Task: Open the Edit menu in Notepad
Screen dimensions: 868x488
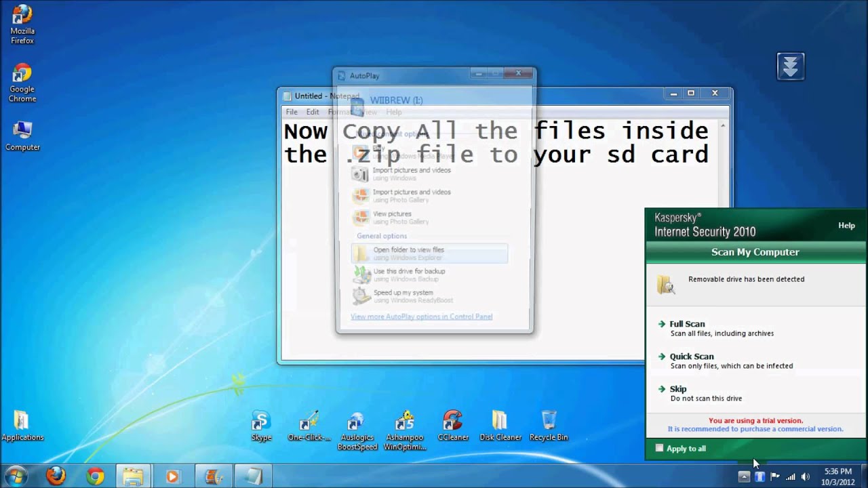Action: (x=313, y=112)
